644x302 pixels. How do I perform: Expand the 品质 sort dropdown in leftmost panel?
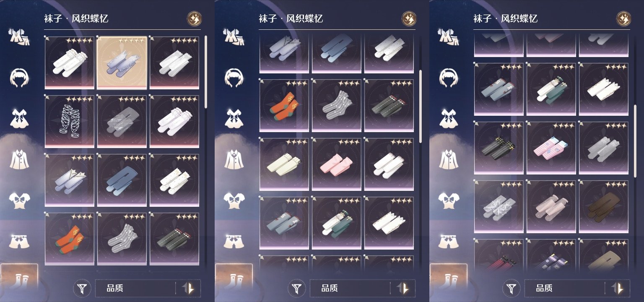[x=135, y=289]
